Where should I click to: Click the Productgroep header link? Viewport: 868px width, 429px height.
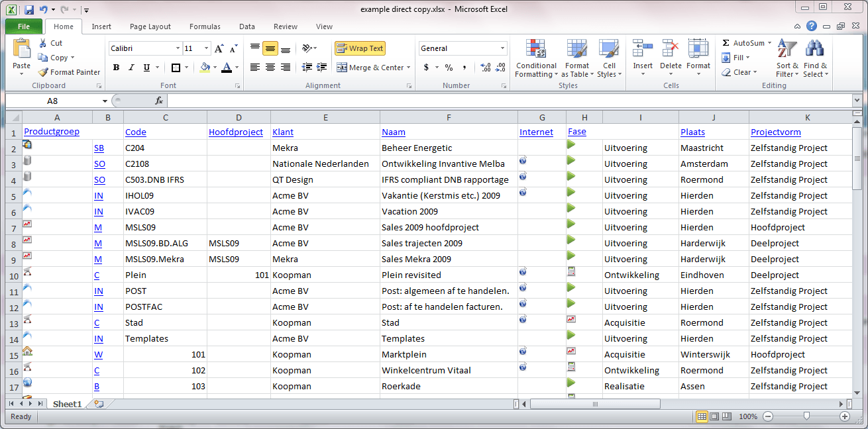(x=52, y=131)
